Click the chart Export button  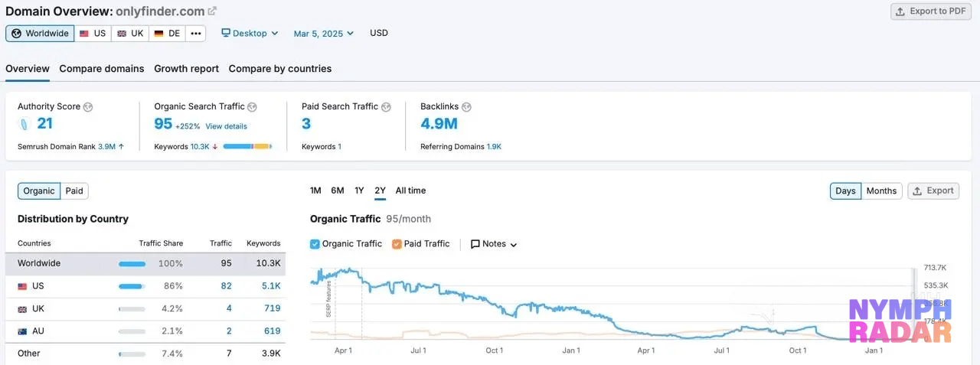pyautogui.click(x=933, y=191)
